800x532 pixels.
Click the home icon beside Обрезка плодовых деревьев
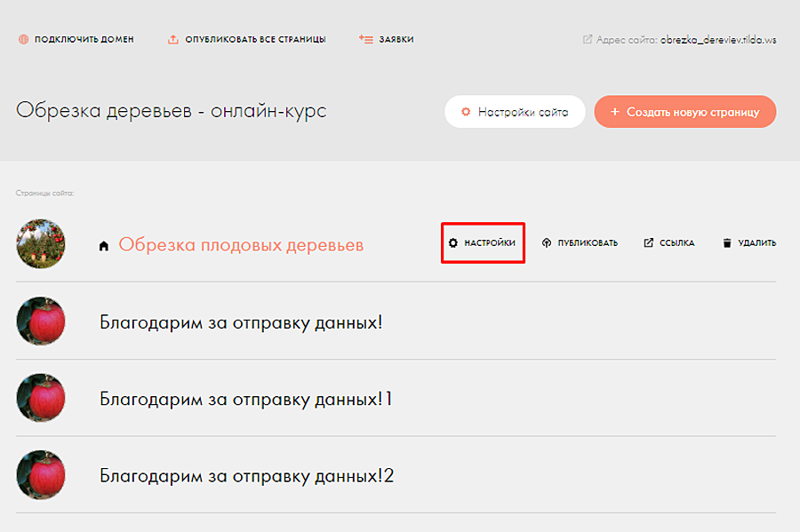104,246
